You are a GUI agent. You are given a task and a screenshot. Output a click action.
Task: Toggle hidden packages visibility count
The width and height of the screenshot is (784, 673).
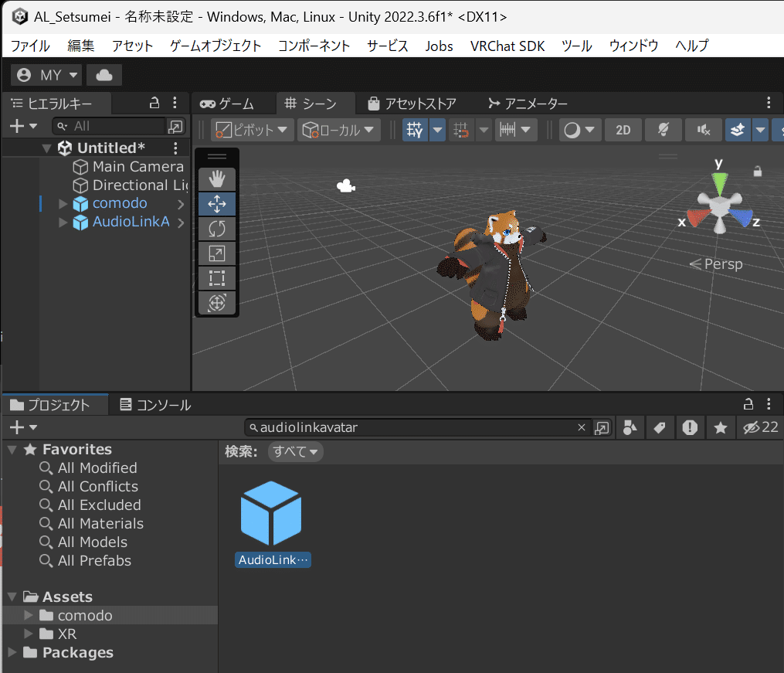(x=761, y=427)
